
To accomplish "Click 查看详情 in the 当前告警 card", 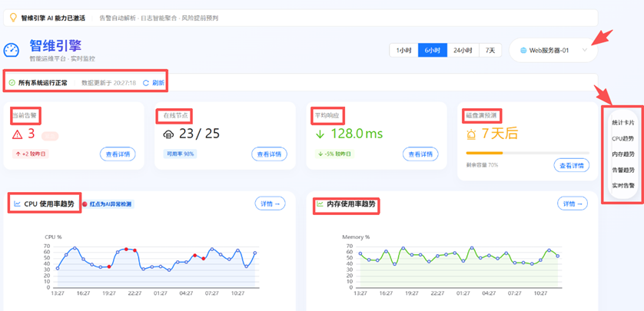I will click(118, 154).
